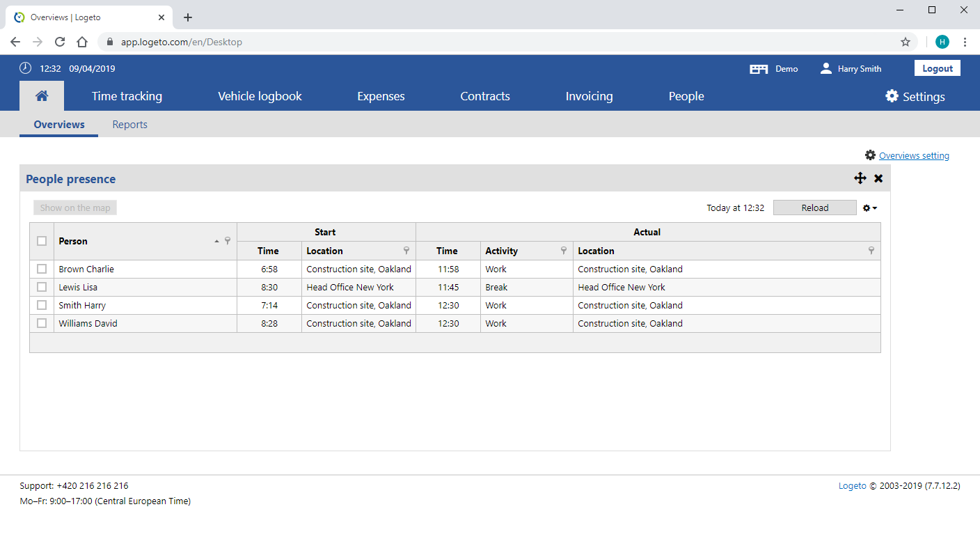Click the 6:58 start time cell
The height and width of the screenshot is (555, 980).
pos(269,269)
